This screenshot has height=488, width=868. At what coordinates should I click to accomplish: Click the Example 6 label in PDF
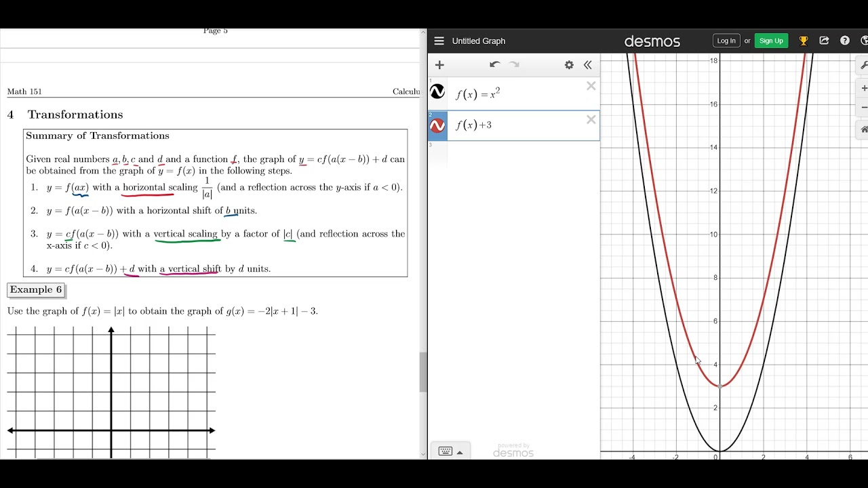(36, 290)
